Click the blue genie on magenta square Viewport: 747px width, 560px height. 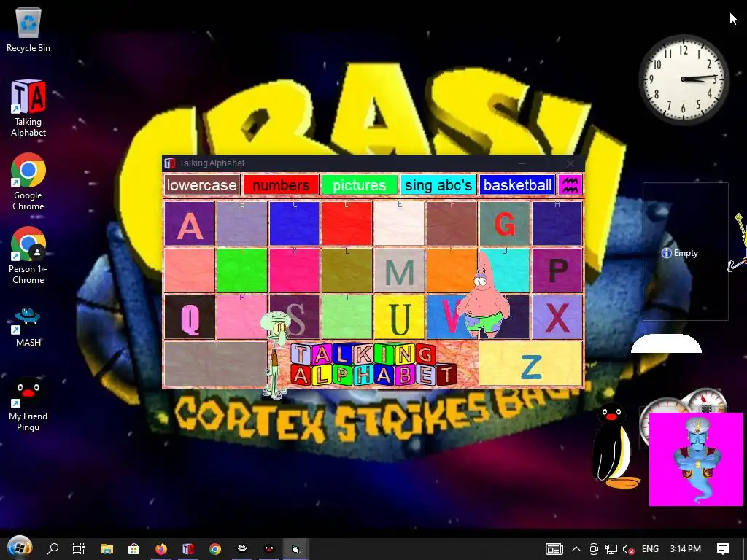695,459
